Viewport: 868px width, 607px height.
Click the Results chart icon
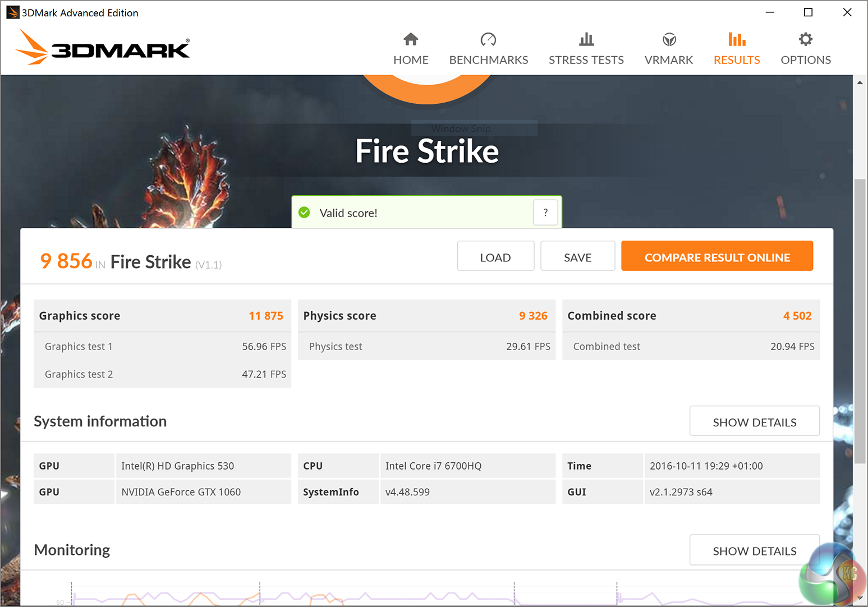tap(737, 39)
